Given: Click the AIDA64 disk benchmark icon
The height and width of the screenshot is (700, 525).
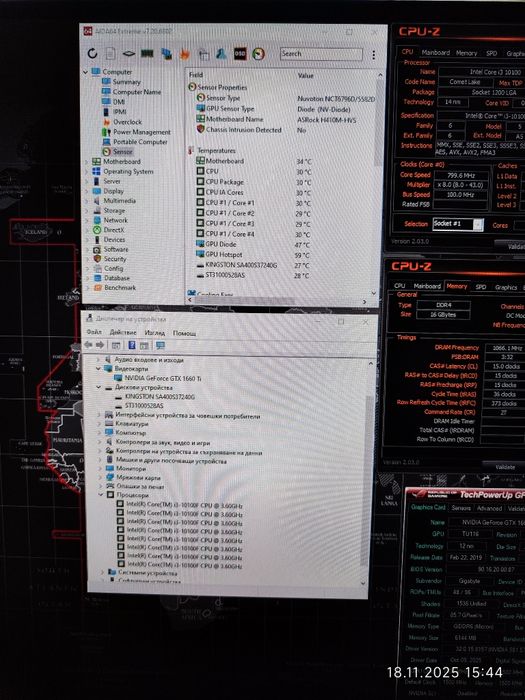Looking at the screenshot, I should click(129, 54).
